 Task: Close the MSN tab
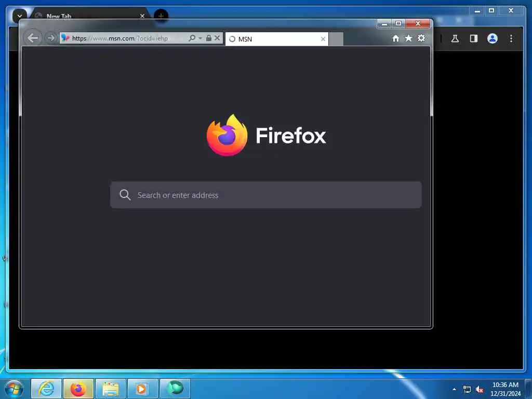pos(323,39)
